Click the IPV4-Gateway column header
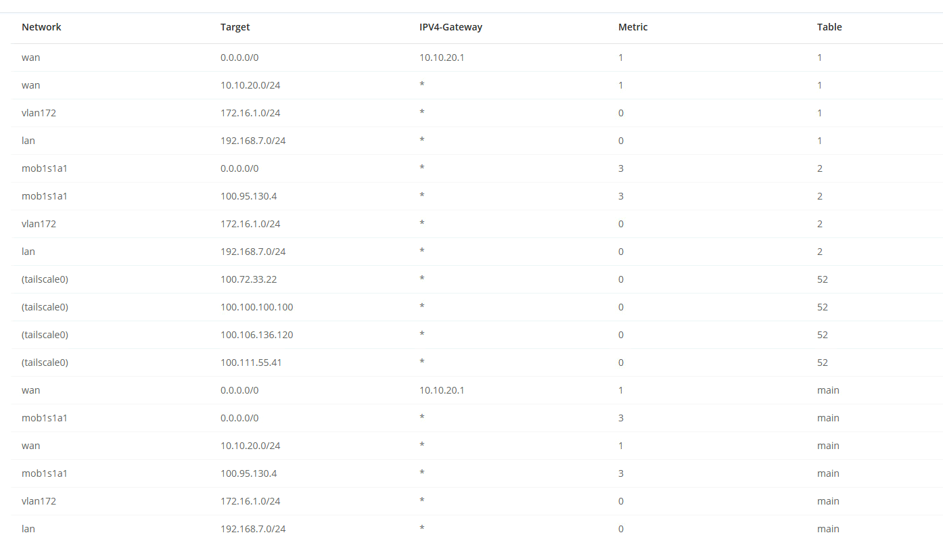Screen dimensions: 943x560 451,27
